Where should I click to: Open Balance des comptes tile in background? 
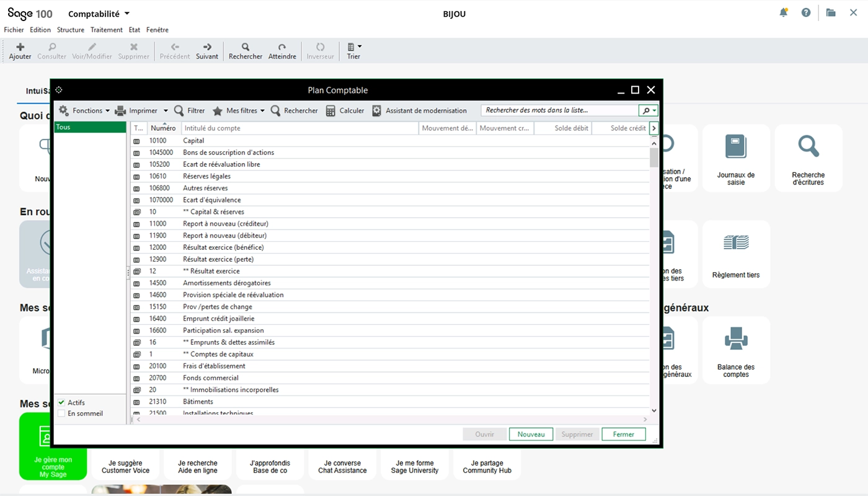(736, 350)
